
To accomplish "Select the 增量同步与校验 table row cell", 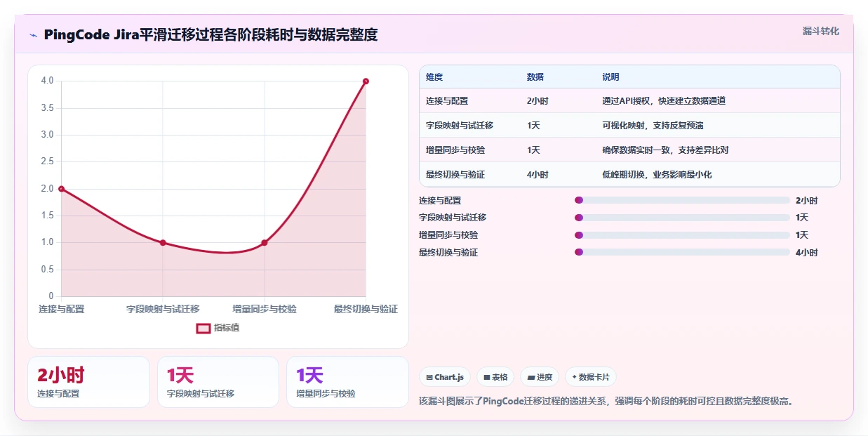I will [455, 150].
